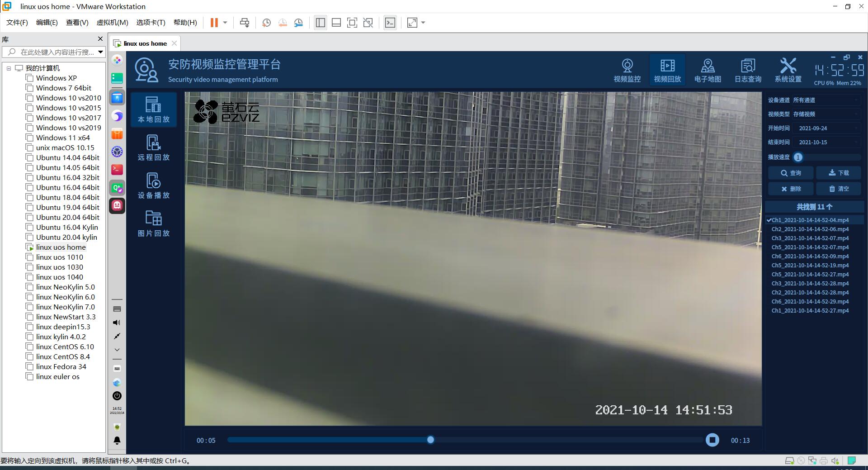Image resolution: width=868 pixels, height=470 pixels.
Task: Open the 系统设置 system settings module
Action: pyautogui.click(x=788, y=70)
